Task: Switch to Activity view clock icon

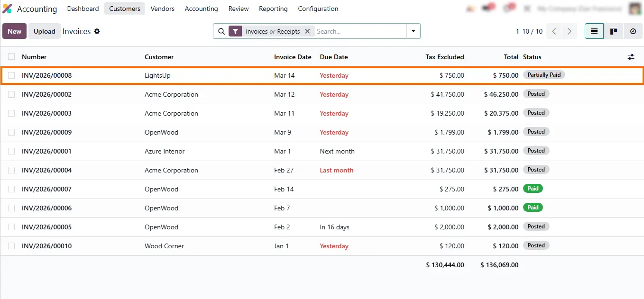Action: point(633,31)
